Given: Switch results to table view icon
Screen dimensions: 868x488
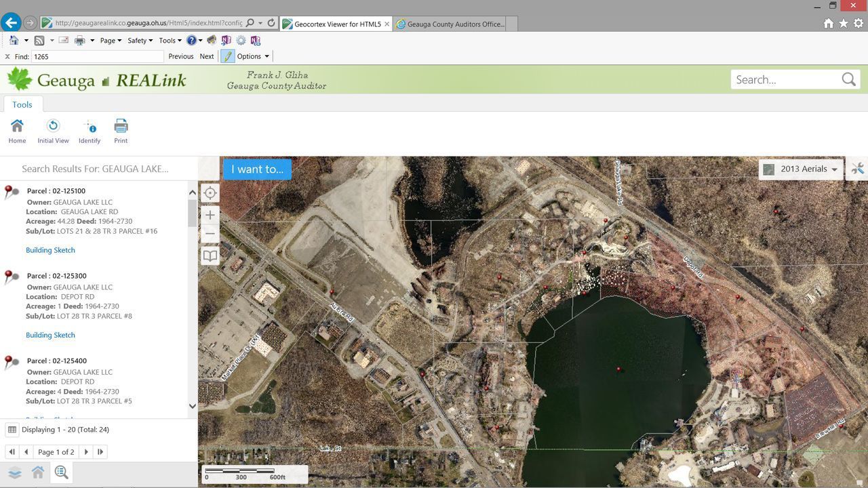Looking at the screenshot, I should tap(12, 429).
